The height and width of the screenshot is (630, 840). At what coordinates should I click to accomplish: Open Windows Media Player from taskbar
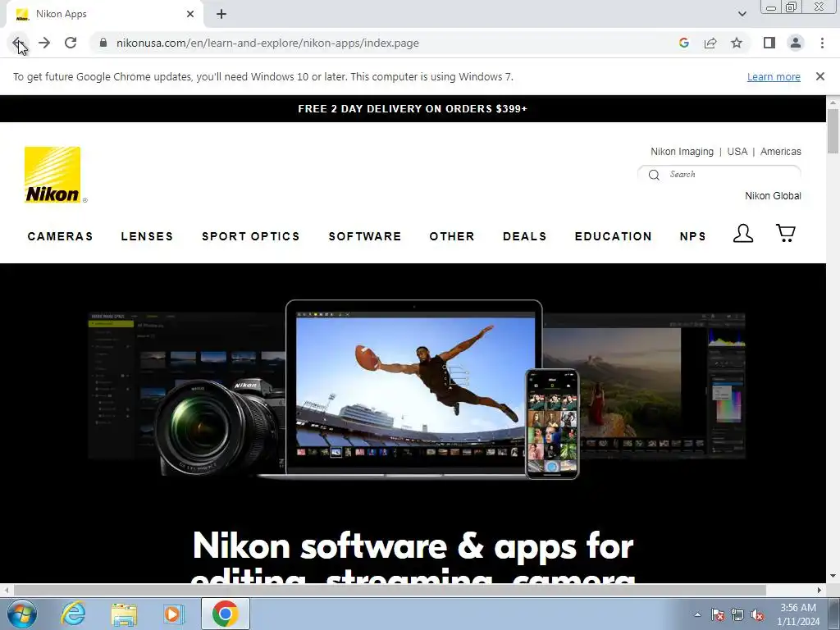(x=174, y=614)
